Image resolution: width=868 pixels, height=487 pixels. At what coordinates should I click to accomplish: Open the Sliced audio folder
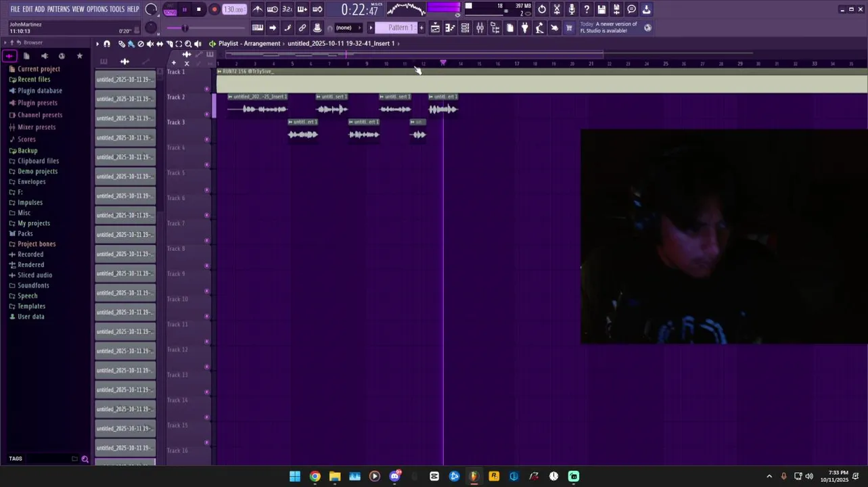35,275
